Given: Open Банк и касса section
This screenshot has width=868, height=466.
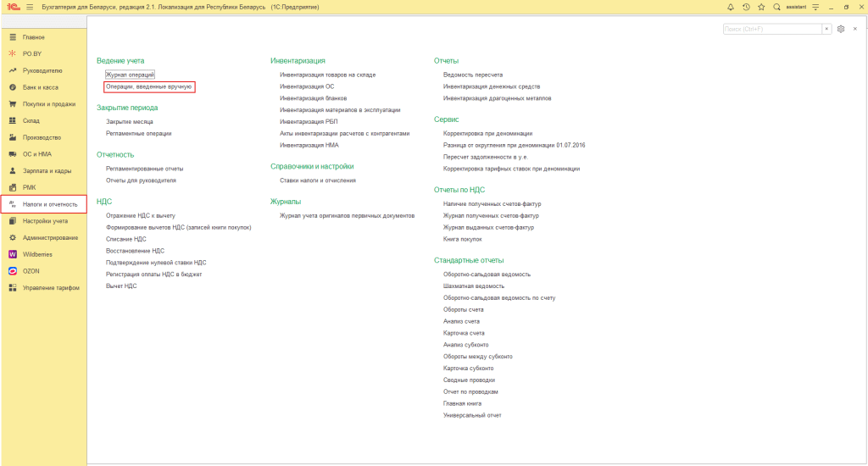Looking at the screenshot, I should (x=40, y=87).
